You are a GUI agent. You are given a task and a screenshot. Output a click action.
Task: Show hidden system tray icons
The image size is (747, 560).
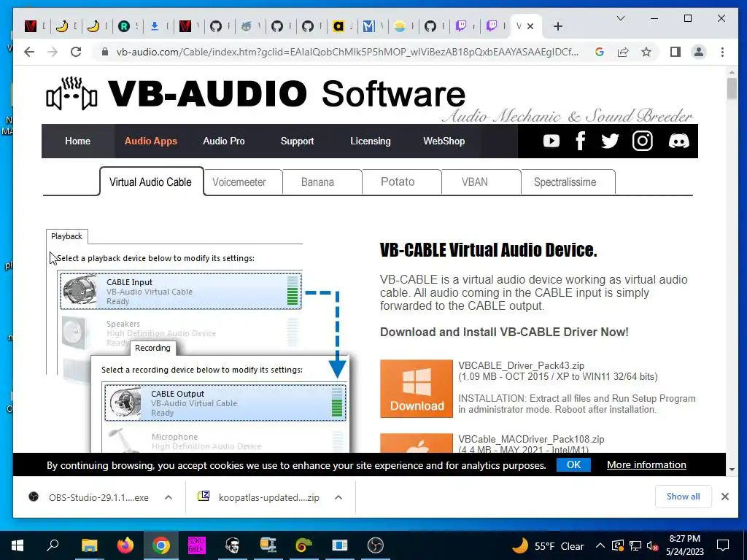pyautogui.click(x=600, y=545)
